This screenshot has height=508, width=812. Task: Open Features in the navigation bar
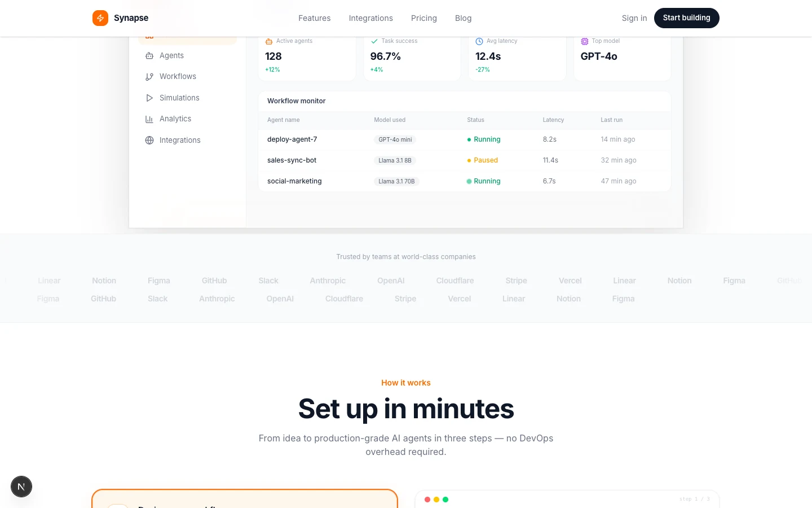[x=315, y=18]
